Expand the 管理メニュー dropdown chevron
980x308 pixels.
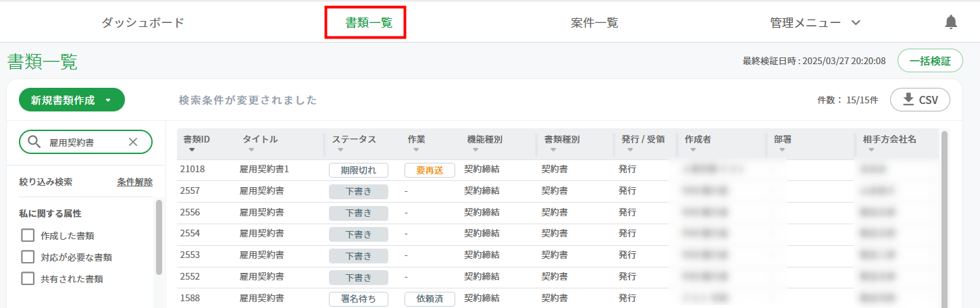pos(856,22)
